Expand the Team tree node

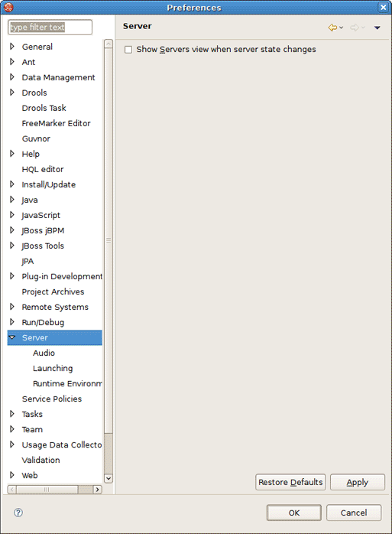[12, 429]
